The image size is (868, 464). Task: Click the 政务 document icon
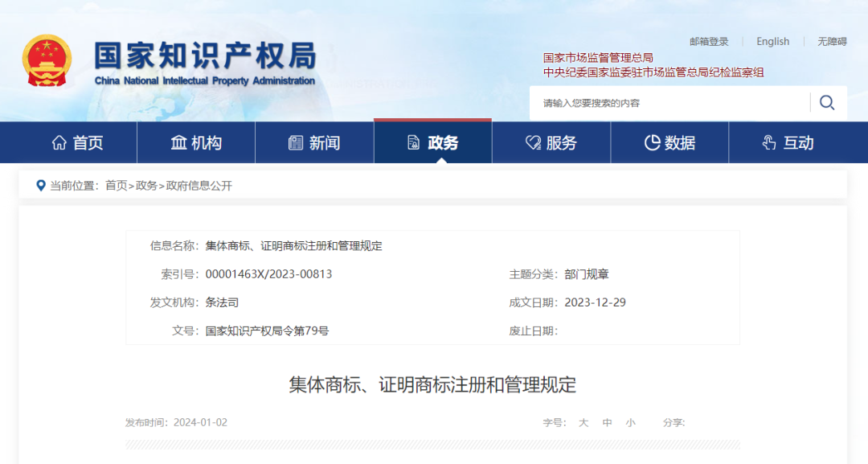(x=411, y=142)
